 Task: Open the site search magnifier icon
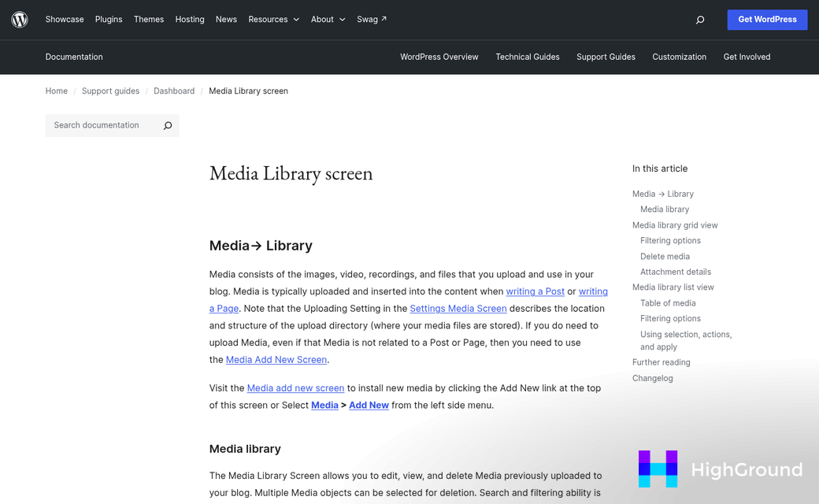(x=700, y=20)
